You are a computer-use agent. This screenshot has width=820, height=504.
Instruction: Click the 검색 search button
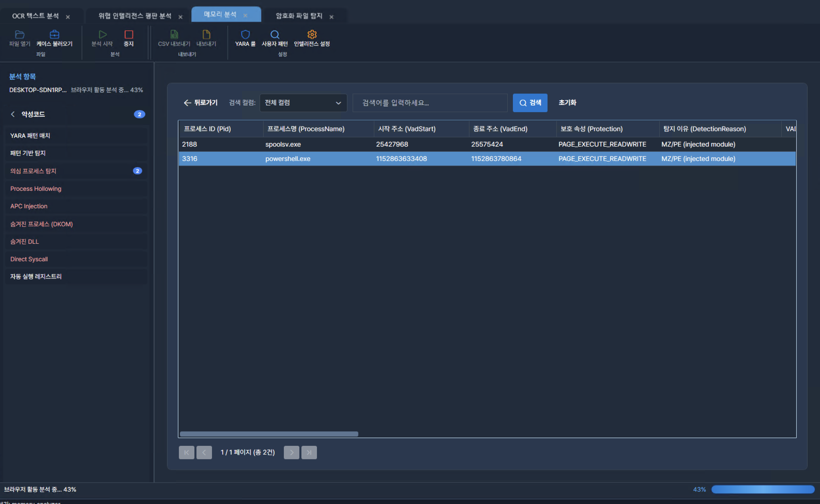click(x=530, y=103)
